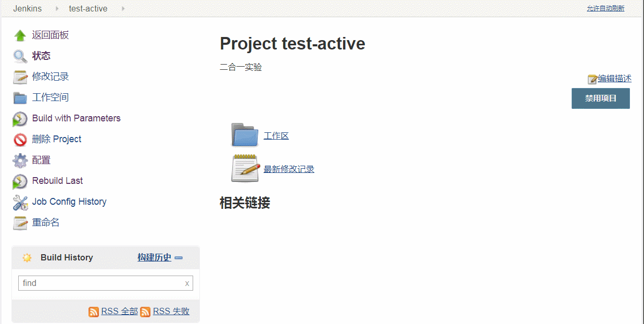Click the Jenkins breadcrumb item
Viewport: 644px width, 324px height.
[27, 8]
